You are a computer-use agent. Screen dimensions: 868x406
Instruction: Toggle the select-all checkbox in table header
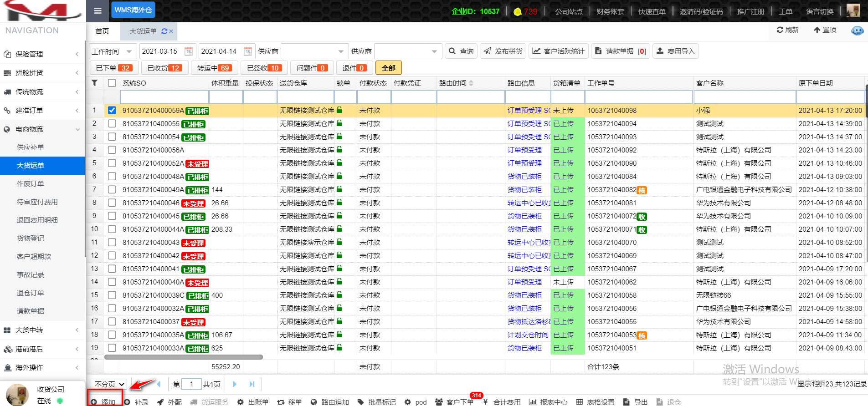pos(112,83)
